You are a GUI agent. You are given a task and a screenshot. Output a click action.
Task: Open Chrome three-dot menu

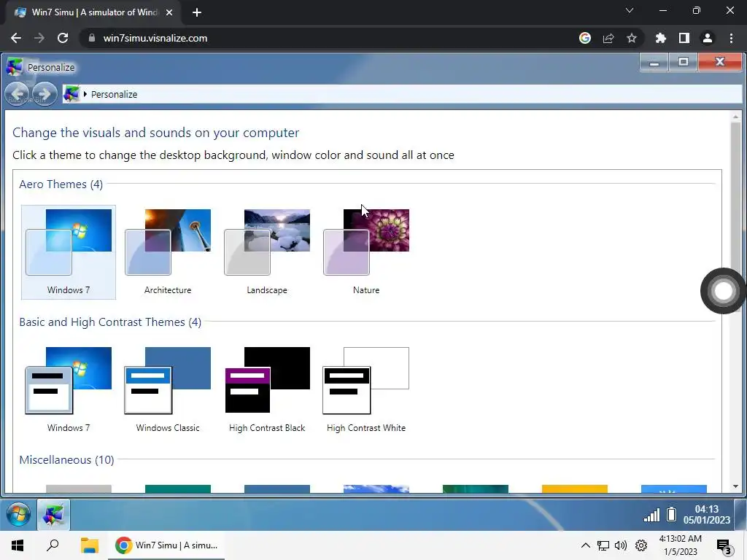click(731, 38)
